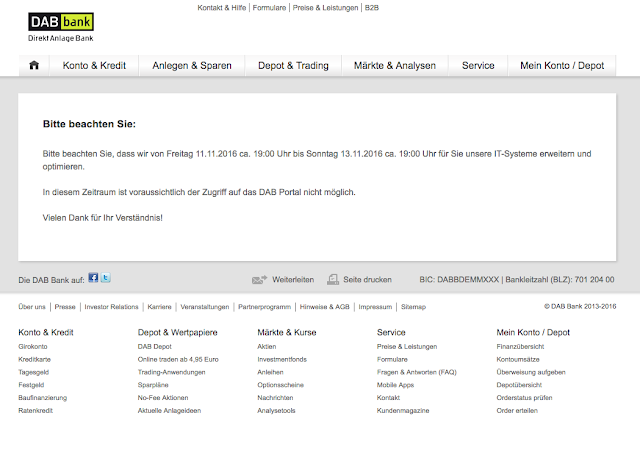The image size is (640, 469).
Task: Click the Konto & Kredit footer heading
Action: (46, 333)
